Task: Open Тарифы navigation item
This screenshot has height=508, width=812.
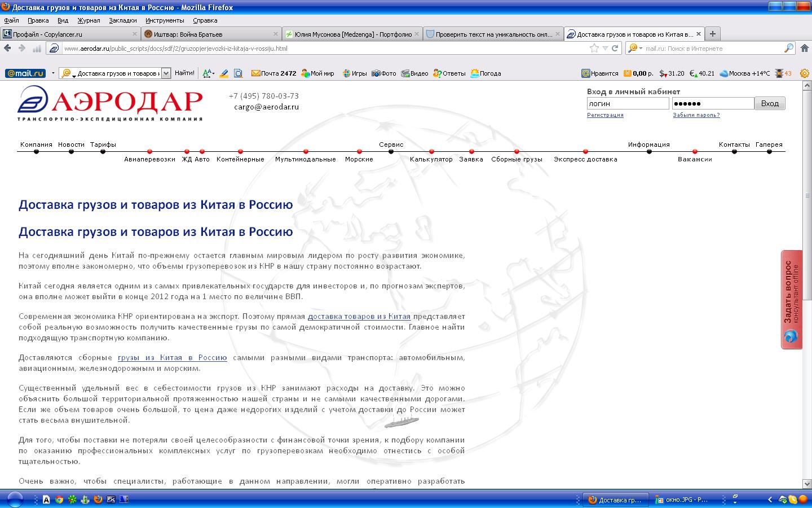Action: pos(103,144)
